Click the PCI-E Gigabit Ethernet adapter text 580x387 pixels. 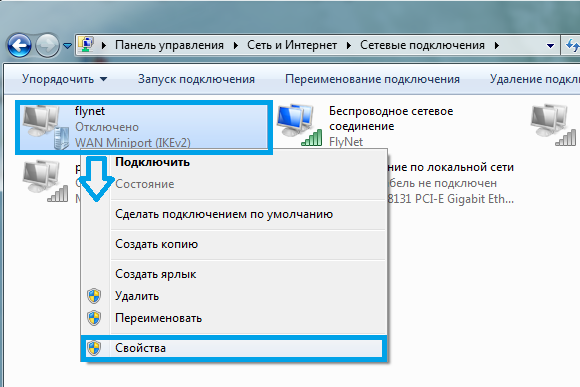pos(451,199)
